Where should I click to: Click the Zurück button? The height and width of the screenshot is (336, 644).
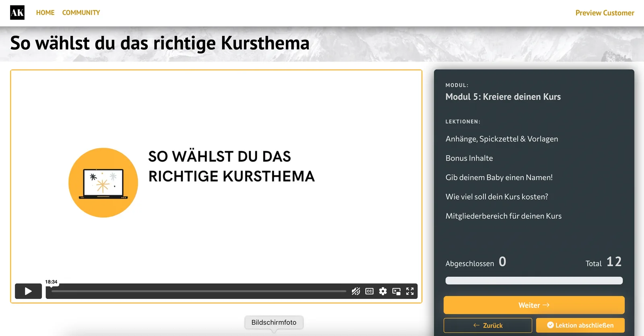[488, 325]
